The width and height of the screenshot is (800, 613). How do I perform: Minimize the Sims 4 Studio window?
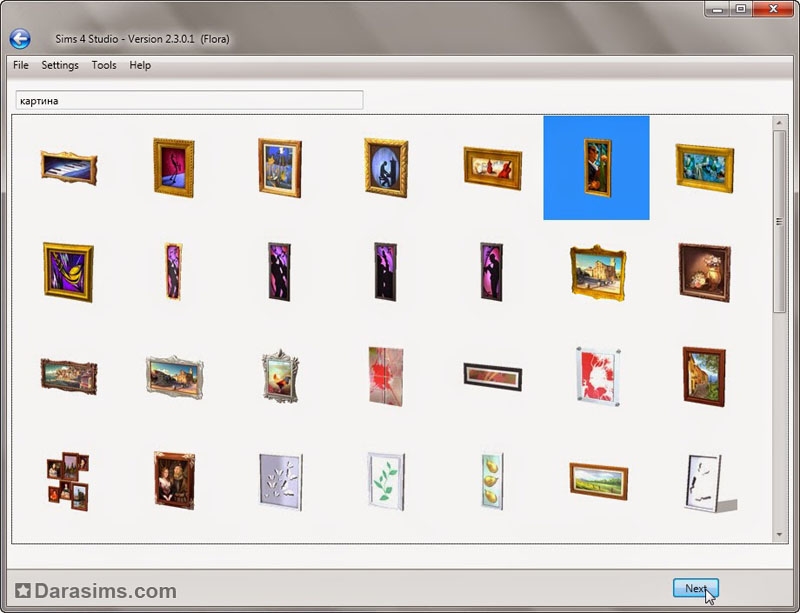(x=718, y=9)
